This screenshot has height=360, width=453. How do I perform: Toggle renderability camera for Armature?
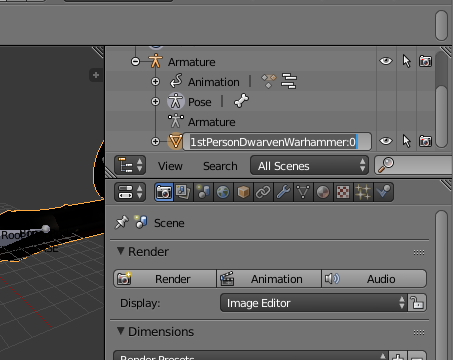(x=425, y=61)
